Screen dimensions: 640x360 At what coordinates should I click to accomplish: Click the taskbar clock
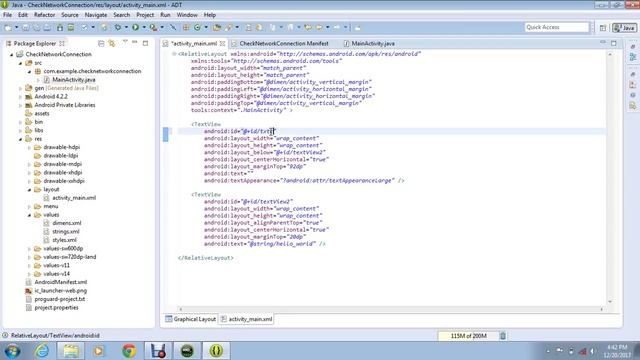(x=617, y=351)
